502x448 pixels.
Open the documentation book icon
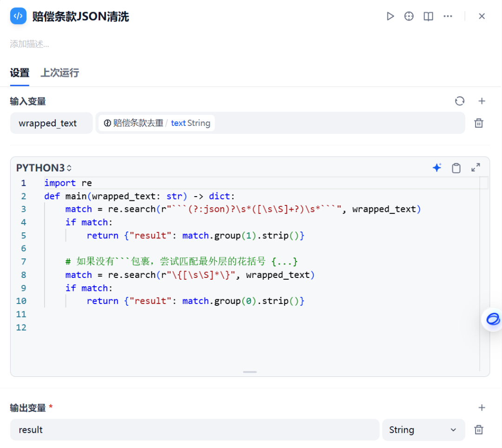[x=428, y=16]
